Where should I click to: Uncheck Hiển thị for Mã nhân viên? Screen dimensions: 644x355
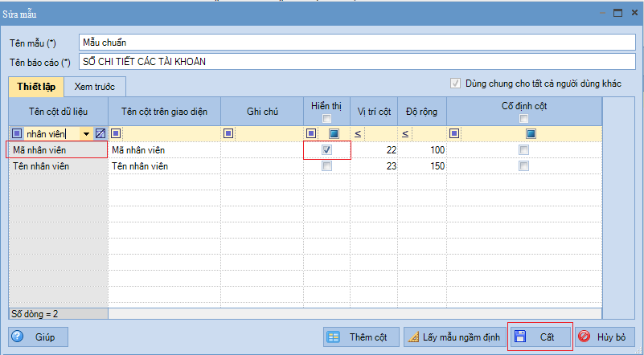click(x=326, y=150)
